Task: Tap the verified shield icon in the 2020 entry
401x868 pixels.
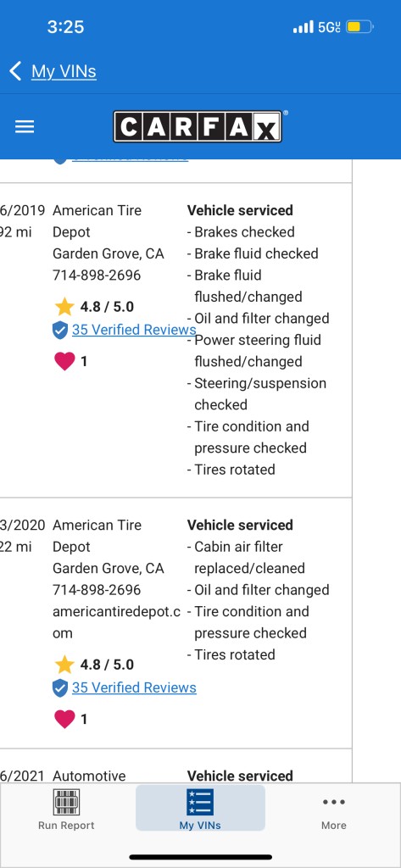Action: [60, 688]
